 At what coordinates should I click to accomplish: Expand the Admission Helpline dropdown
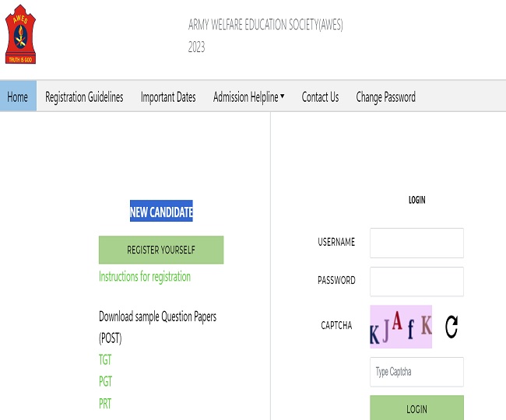[248, 97]
